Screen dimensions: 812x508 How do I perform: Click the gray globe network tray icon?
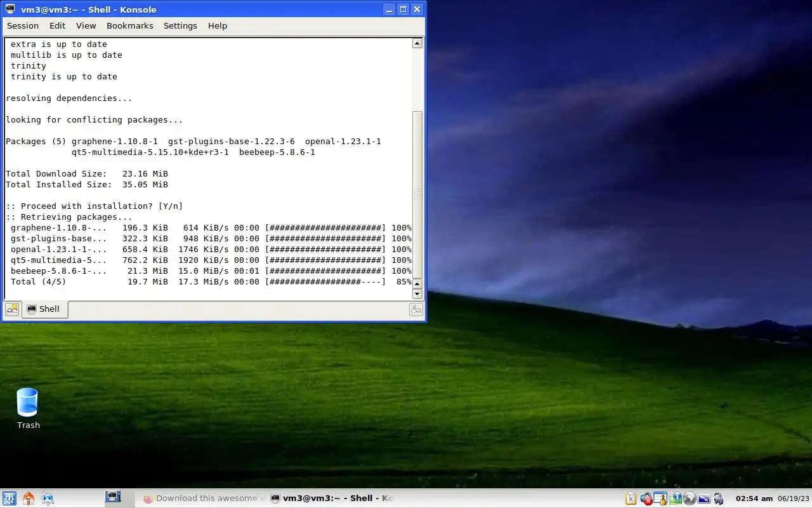tap(690, 498)
